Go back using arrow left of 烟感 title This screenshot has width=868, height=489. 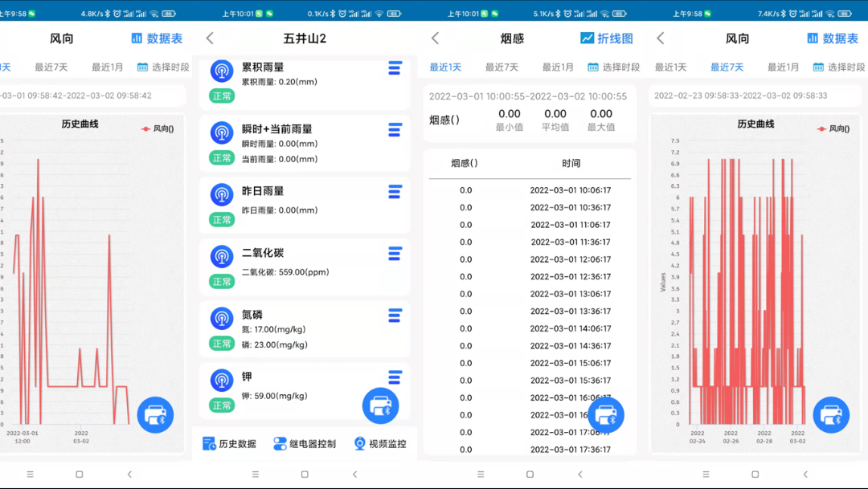coord(435,39)
